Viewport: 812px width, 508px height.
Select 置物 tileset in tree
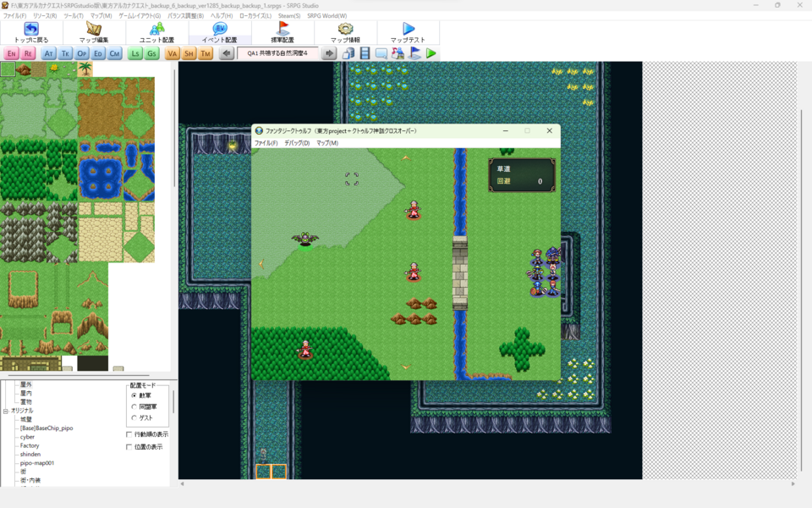point(26,401)
